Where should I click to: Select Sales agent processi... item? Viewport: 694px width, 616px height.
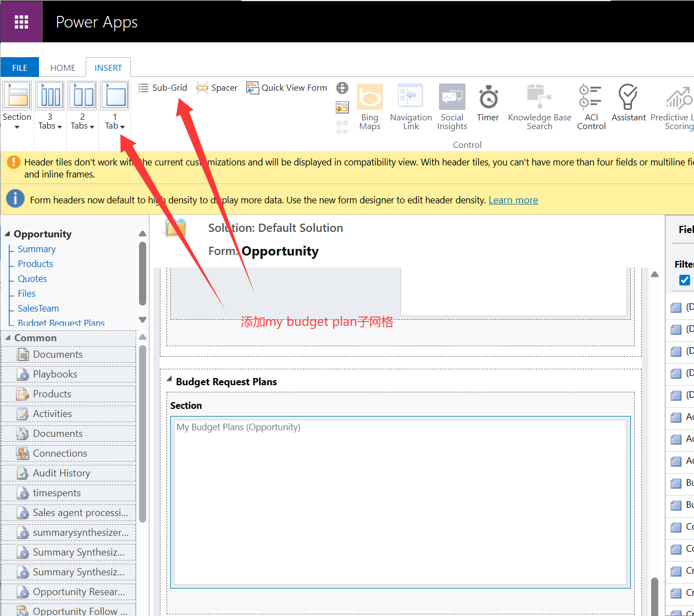69,513
